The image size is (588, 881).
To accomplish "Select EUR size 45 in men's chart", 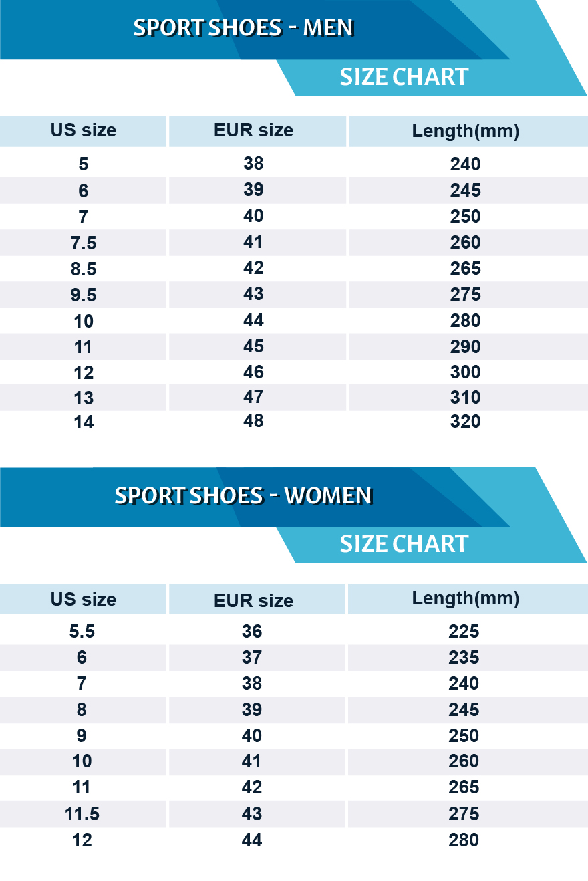I will (254, 346).
